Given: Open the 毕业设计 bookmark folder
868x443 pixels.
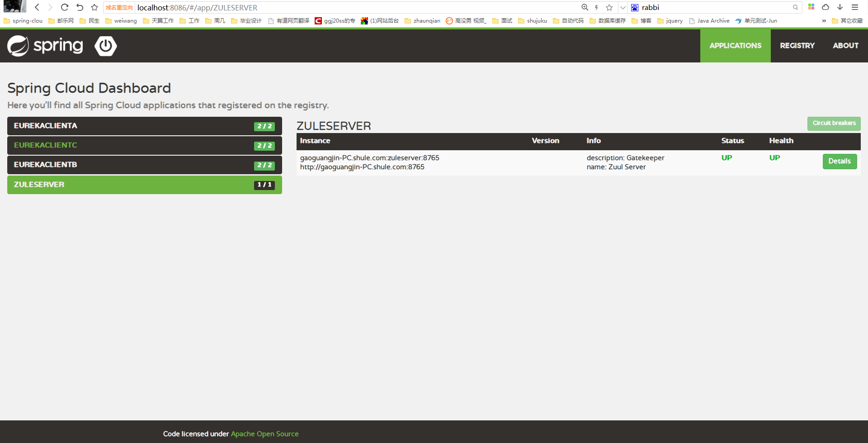Looking at the screenshot, I should pyautogui.click(x=246, y=21).
